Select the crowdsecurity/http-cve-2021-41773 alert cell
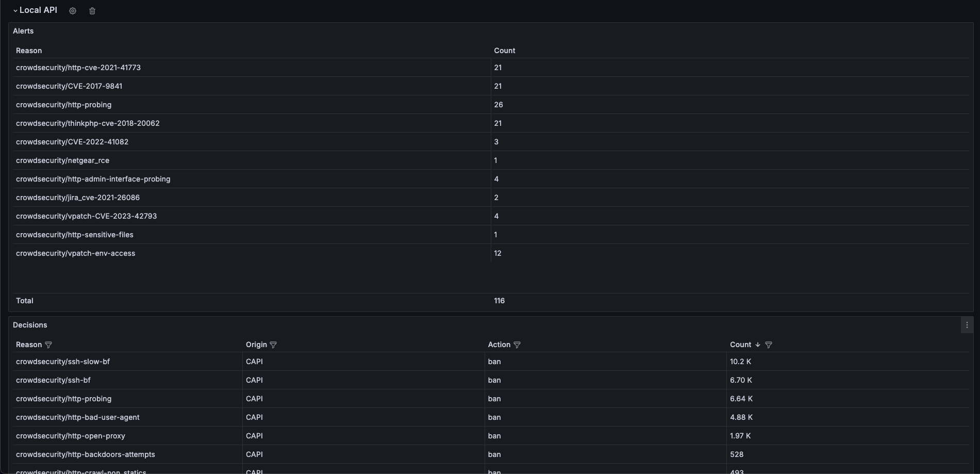The height and width of the screenshot is (474, 980). [78, 68]
